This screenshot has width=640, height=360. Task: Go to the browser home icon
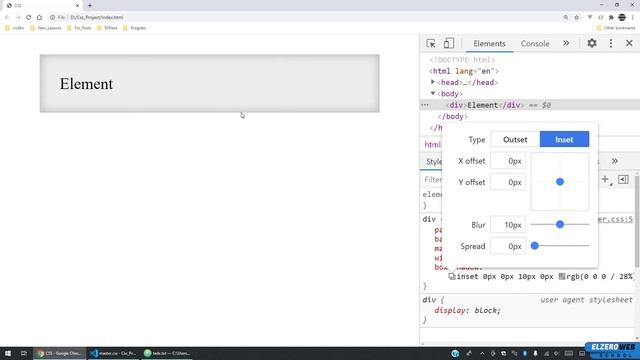tap(39, 17)
